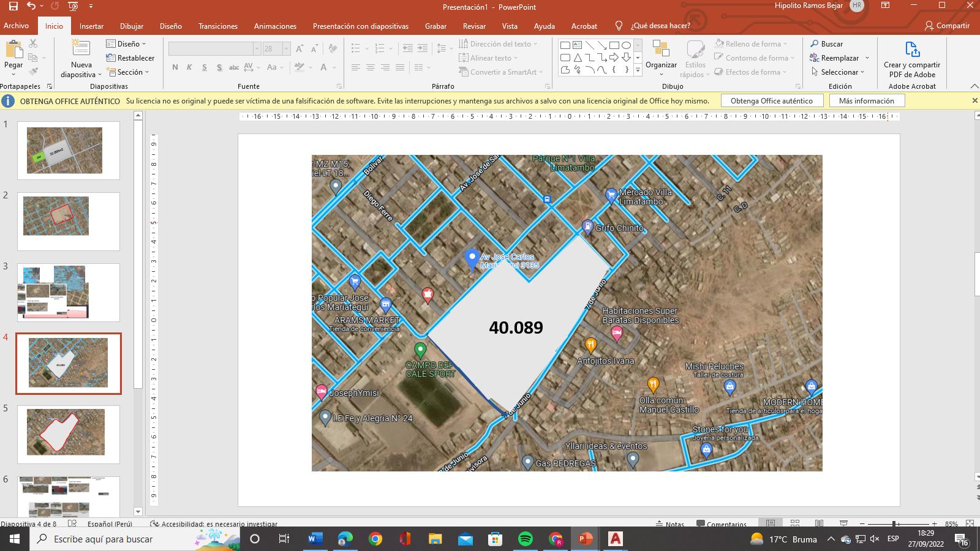The height and width of the screenshot is (551, 980).
Task: Open the font size dropdown
Action: click(286, 49)
